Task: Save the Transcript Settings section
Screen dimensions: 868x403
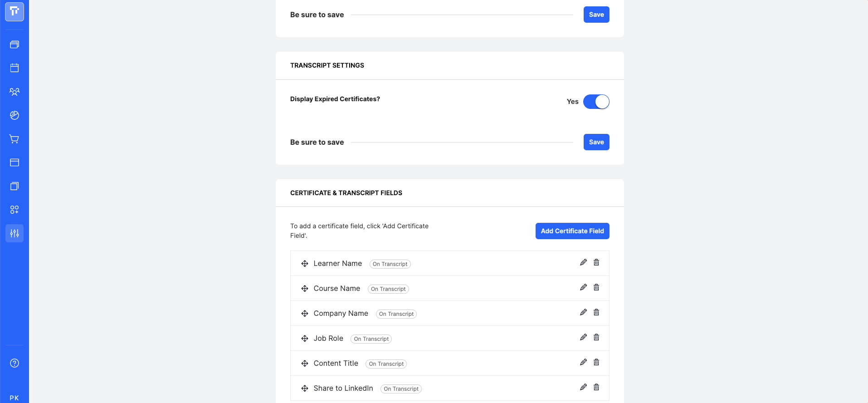Action: (x=596, y=142)
